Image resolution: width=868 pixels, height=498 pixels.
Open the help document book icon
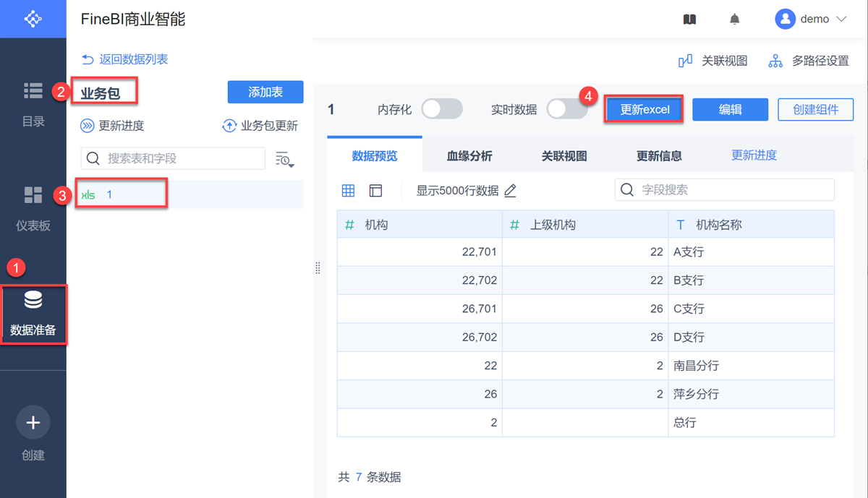click(x=689, y=20)
